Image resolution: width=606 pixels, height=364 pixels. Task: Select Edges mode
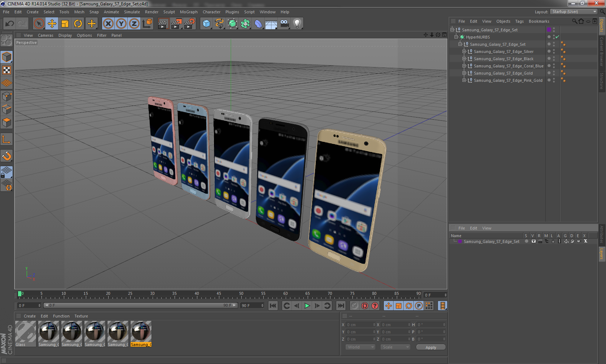click(6, 110)
